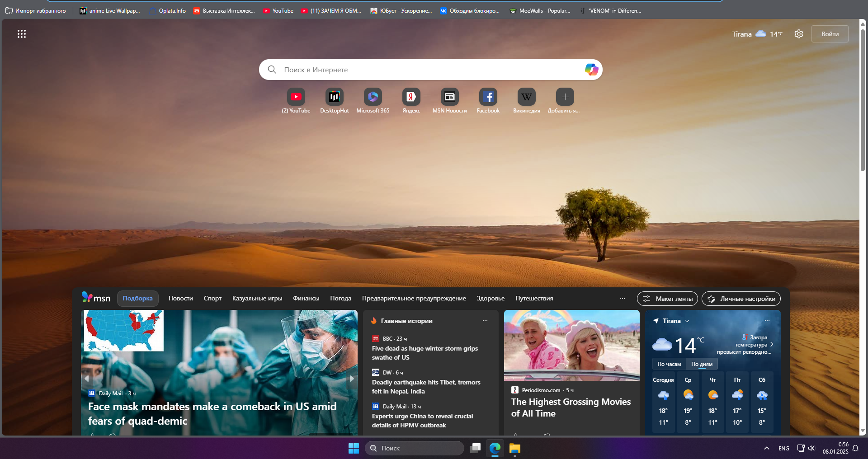Open the Barbie movie thumbnail

tap(572, 345)
